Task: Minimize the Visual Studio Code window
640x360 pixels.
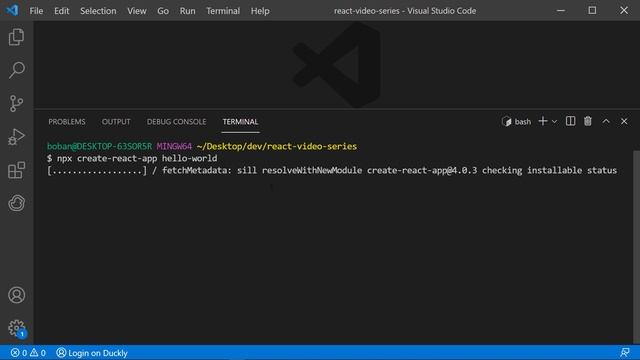Action: [x=561, y=11]
